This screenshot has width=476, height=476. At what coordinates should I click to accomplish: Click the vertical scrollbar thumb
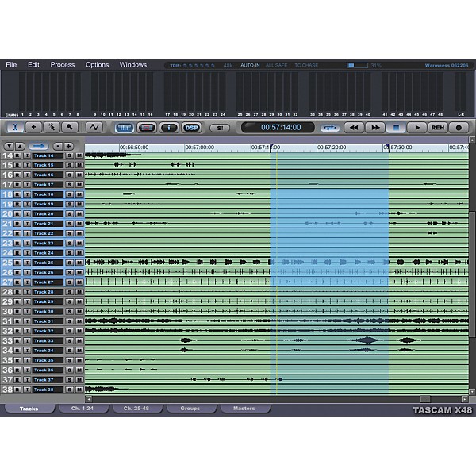pyautogui.click(x=472, y=274)
